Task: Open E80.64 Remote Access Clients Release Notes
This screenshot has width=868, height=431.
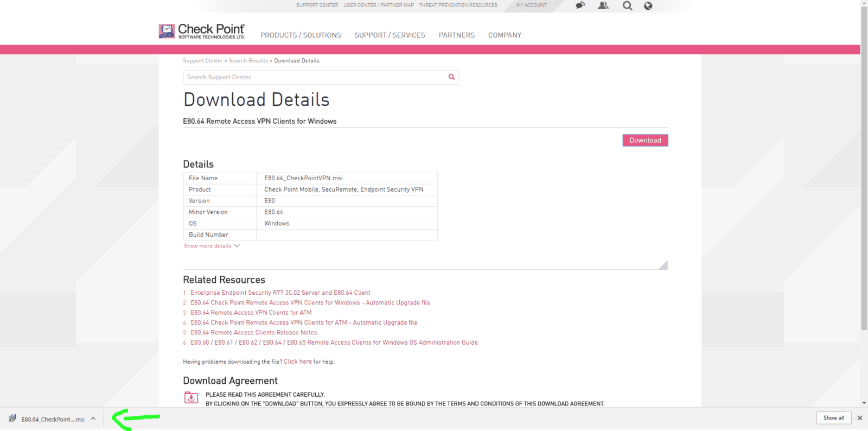Action: pos(254,332)
